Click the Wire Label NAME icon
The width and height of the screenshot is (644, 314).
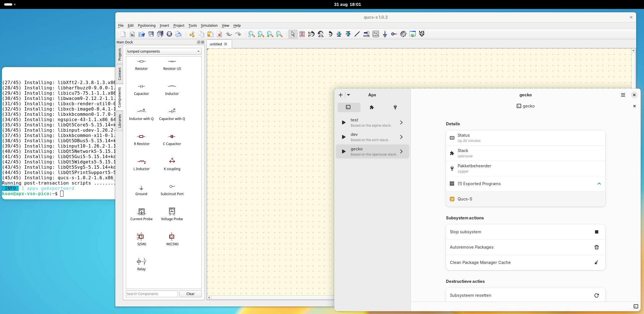366,34
